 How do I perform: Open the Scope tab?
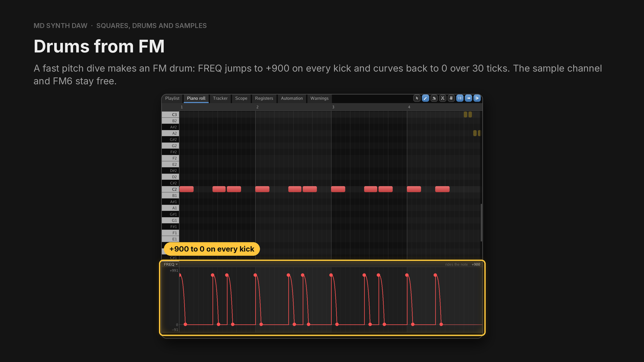coord(241,98)
